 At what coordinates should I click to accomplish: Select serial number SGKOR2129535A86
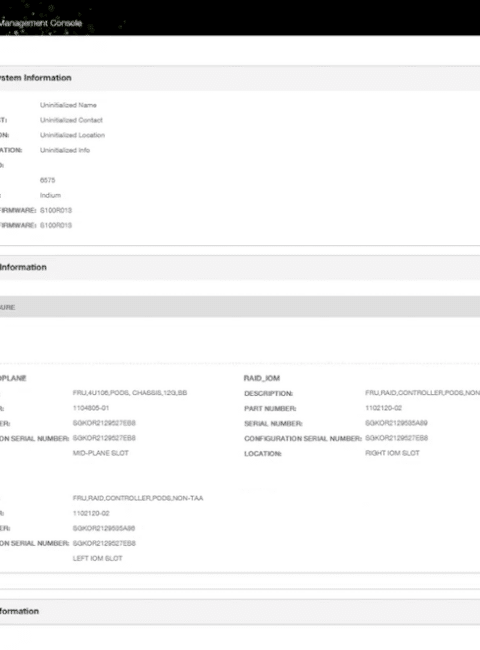pyautogui.click(x=104, y=528)
